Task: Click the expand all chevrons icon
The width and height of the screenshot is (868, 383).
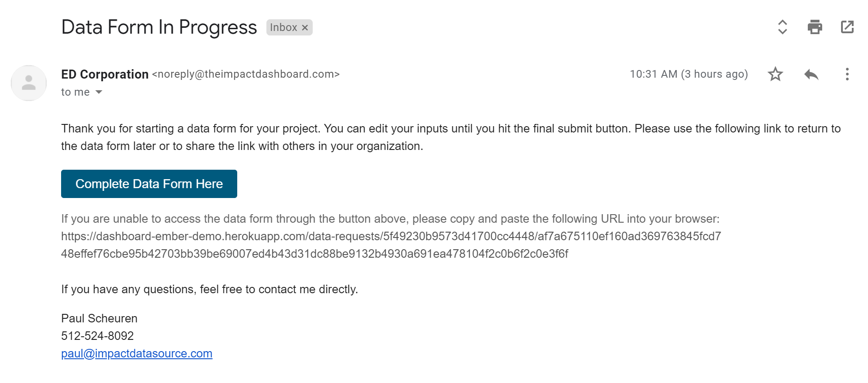Action: 782,27
